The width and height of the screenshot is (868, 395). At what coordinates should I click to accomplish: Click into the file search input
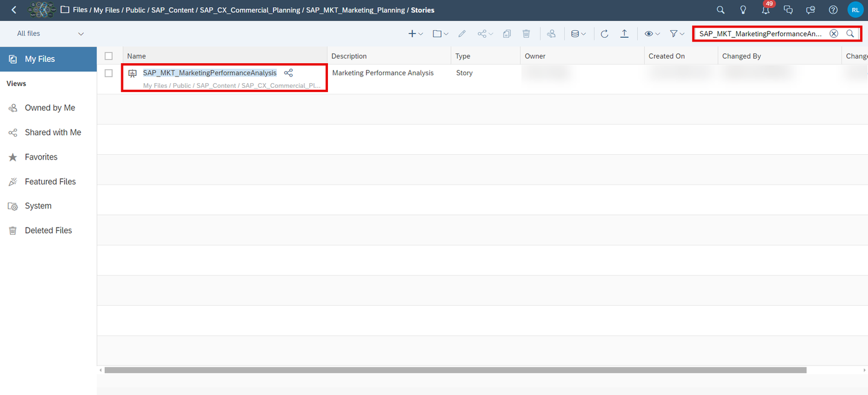coord(761,34)
